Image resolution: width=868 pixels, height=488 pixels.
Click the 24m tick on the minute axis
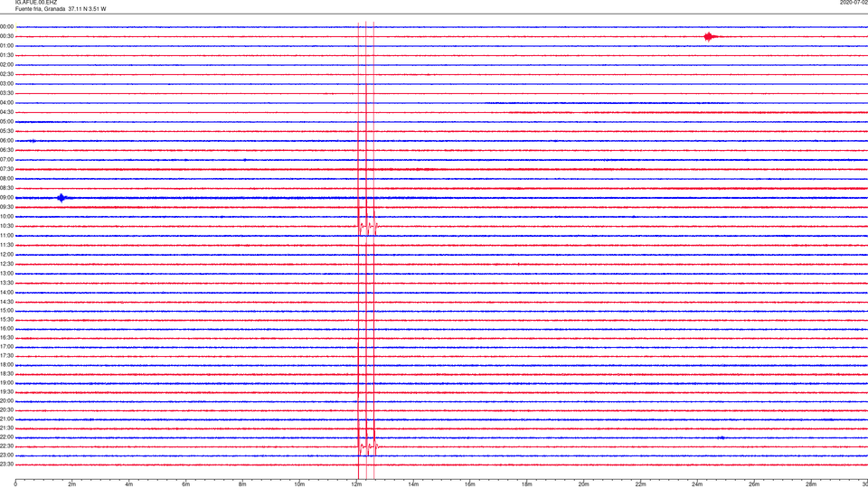(697, 484)
